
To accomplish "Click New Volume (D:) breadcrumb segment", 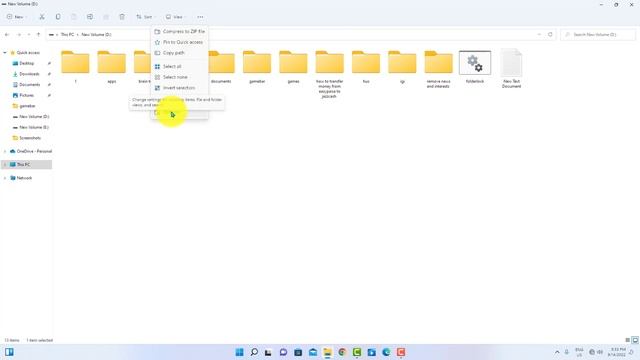I will click(x=96, y=35).
